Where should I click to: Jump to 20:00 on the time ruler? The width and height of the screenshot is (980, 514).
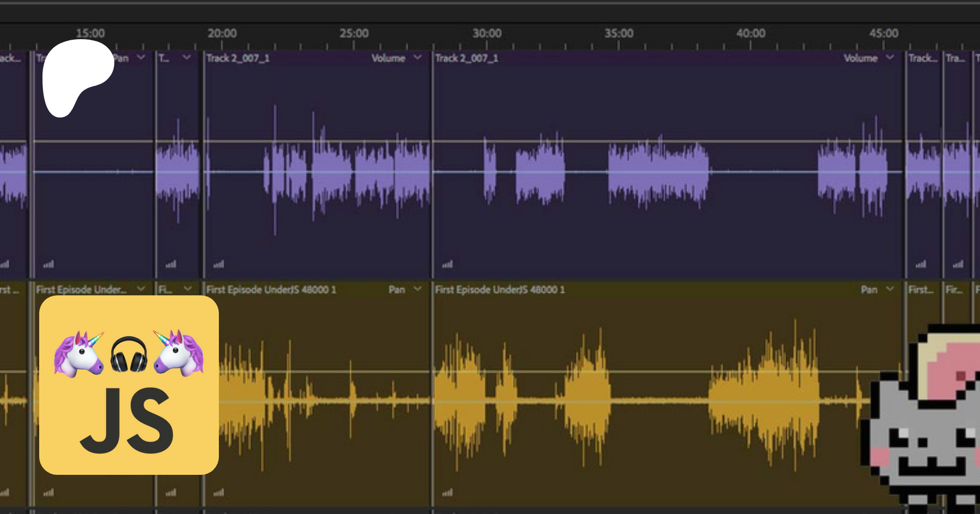coord(222,34)
